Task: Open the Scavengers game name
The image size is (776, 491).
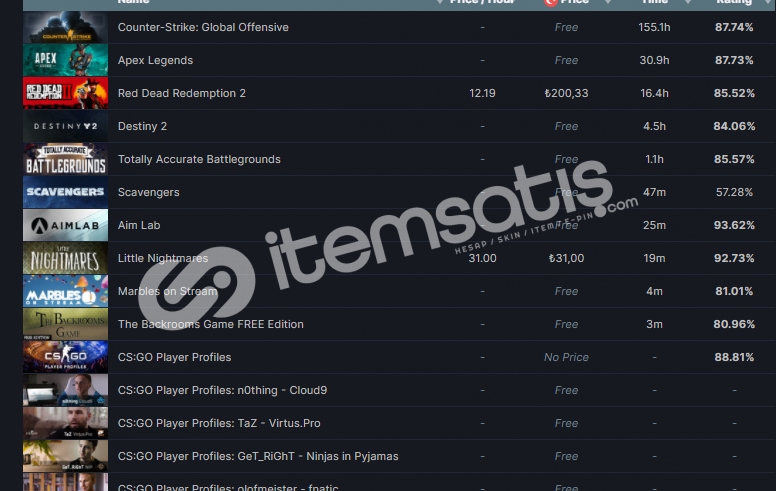Action: tap(148, 192)
